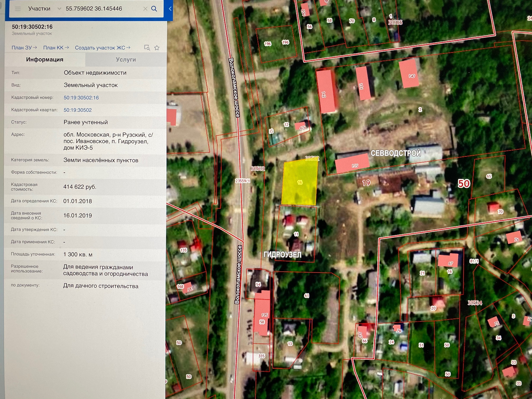Click the magnifier search icon

(x=154, y=9)
